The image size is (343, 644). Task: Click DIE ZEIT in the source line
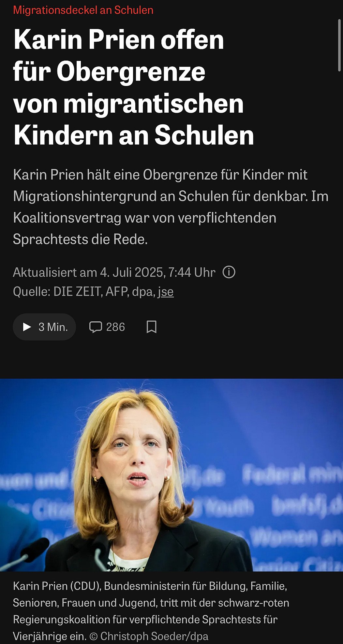[x=78, y=291]
